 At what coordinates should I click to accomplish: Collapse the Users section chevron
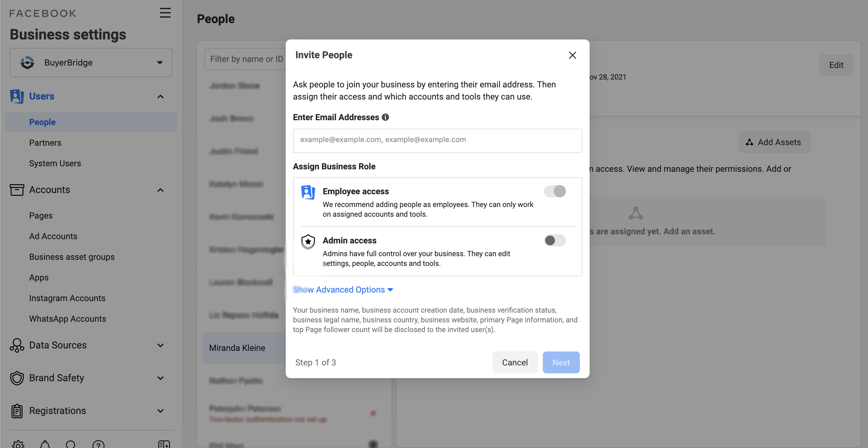tap(160, 97)
